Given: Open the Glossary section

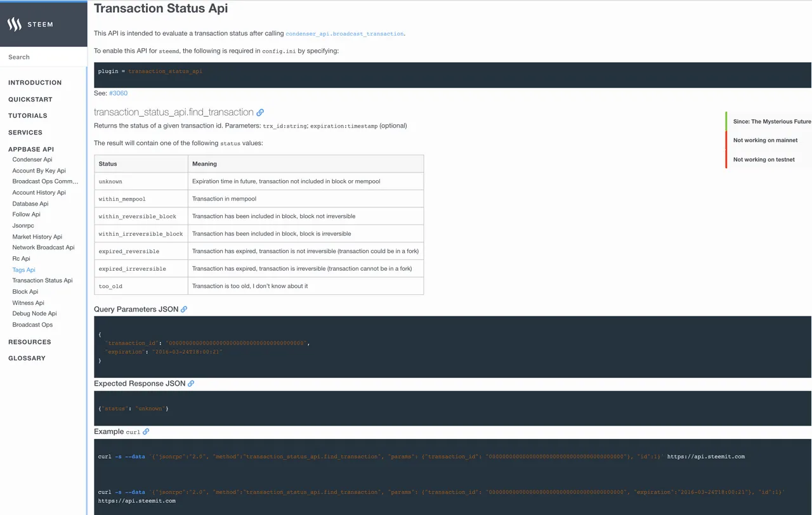Looking at the screenshot, I should [27, 358].
